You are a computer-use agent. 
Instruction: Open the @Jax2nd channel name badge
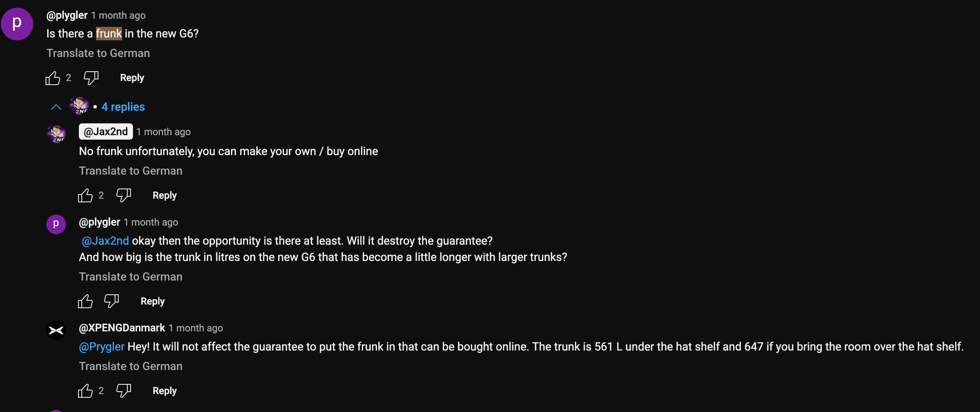(106, 131)
